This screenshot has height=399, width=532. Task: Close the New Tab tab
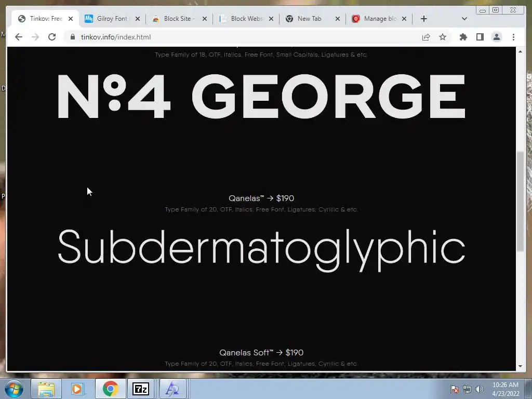338,19
